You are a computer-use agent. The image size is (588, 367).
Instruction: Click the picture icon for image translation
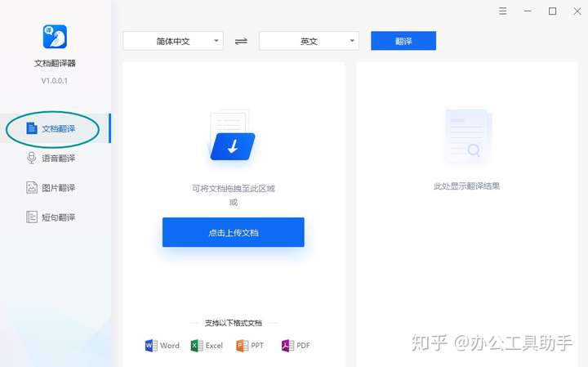(x=32, y=187)
